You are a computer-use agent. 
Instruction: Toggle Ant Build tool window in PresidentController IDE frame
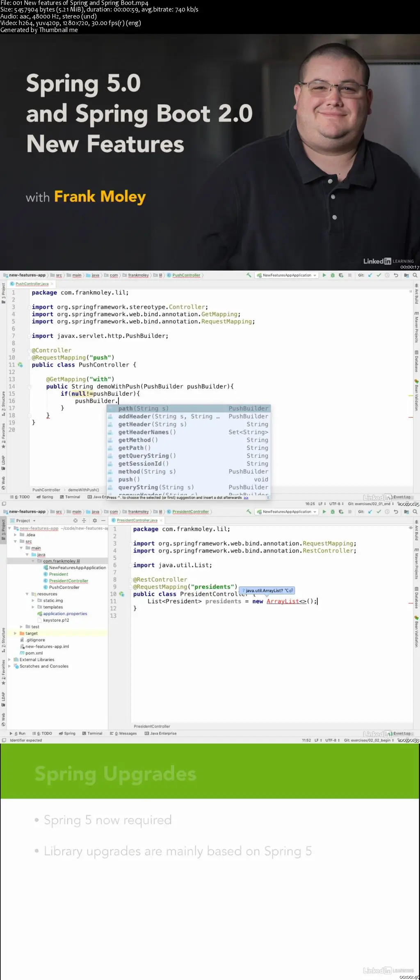416,530
